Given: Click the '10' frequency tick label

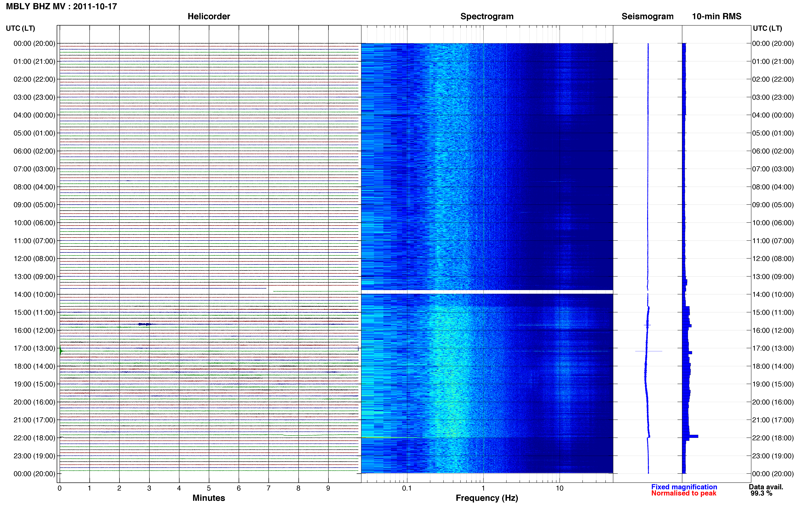Looking at the screenshot, I should (x=559, y=488).
